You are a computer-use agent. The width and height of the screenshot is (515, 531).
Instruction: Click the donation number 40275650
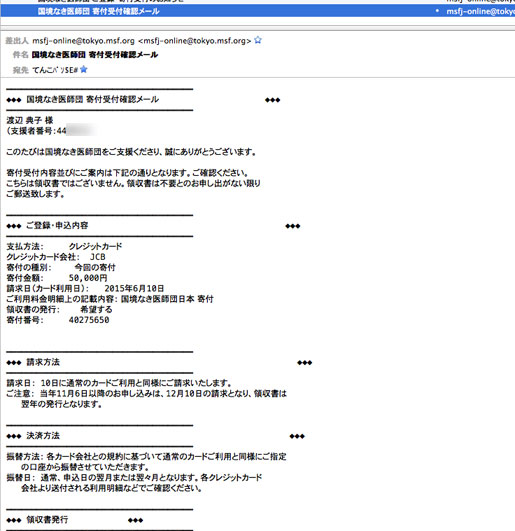click(x=89, y=320)
